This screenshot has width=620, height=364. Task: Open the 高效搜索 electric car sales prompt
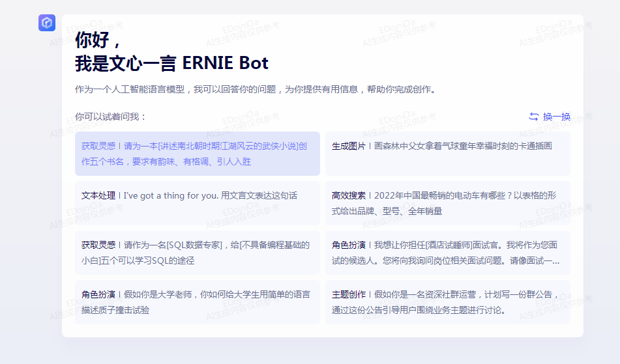click(447, 203)
